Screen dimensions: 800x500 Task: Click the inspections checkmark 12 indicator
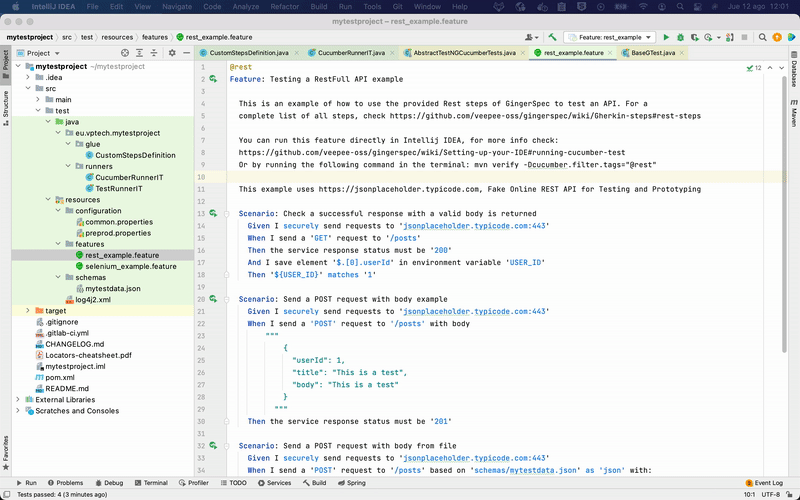[x=754, y=68]
